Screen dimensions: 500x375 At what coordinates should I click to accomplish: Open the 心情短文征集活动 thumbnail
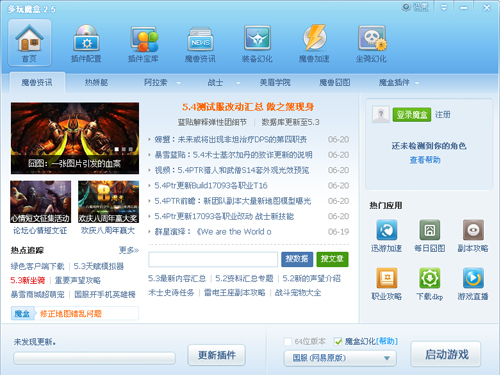click(41, 202)
